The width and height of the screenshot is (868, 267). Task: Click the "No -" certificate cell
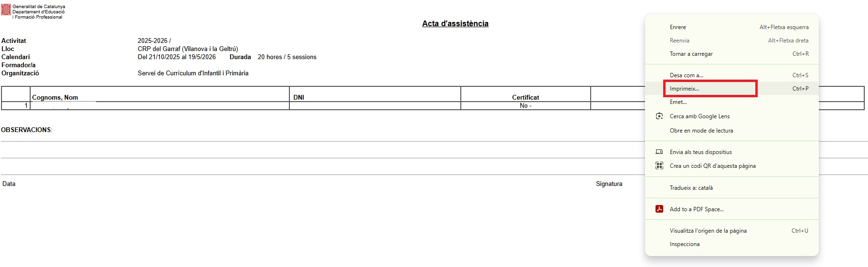(x=525, y=106)
